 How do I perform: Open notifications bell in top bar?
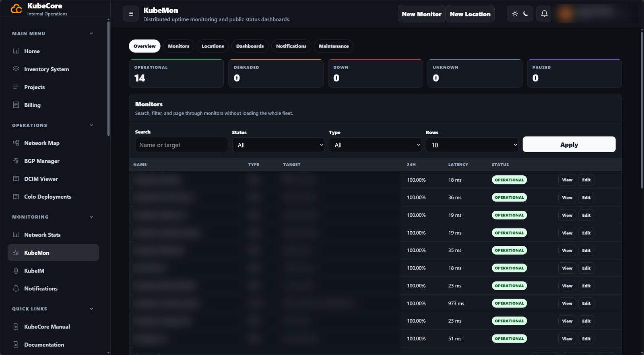pos(544,14)
